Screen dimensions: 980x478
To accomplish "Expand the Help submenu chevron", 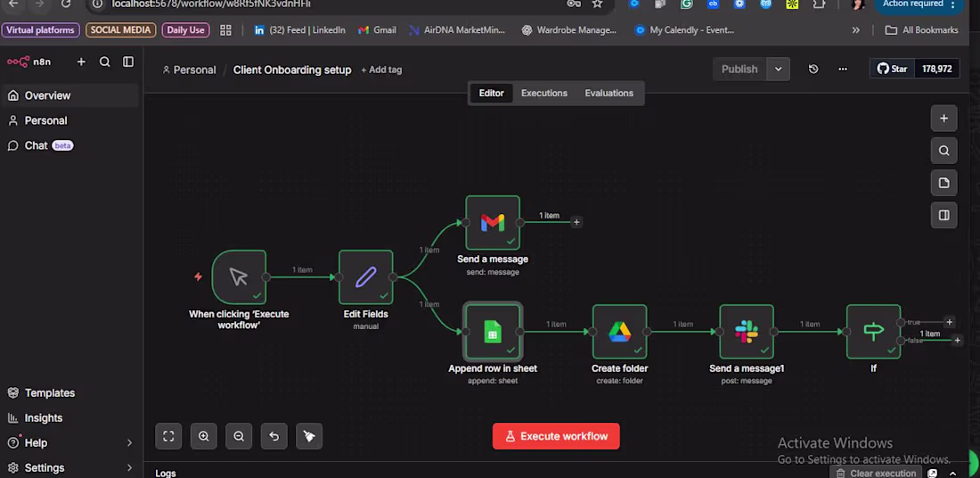I will pyautogui.click(x=129, y=443).
